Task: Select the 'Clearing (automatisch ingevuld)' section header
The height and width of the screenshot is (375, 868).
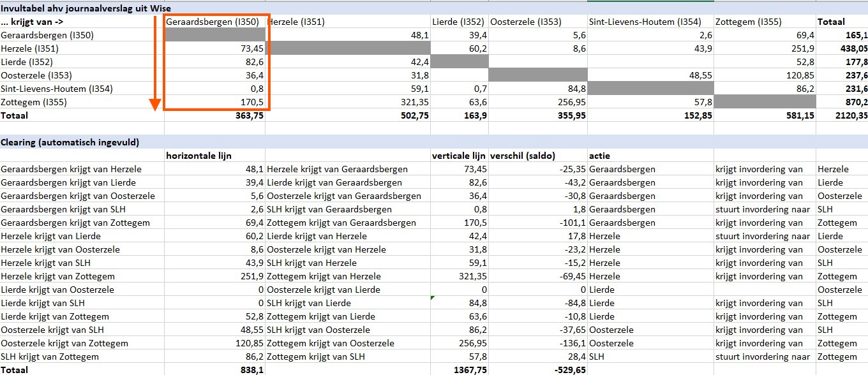Action: click(x=70, y=142)
